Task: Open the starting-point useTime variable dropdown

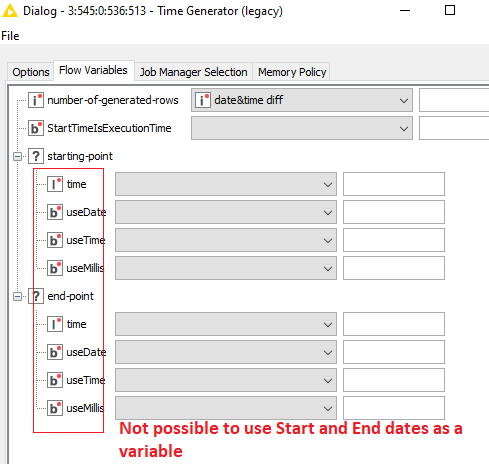Action: point(226,240)
